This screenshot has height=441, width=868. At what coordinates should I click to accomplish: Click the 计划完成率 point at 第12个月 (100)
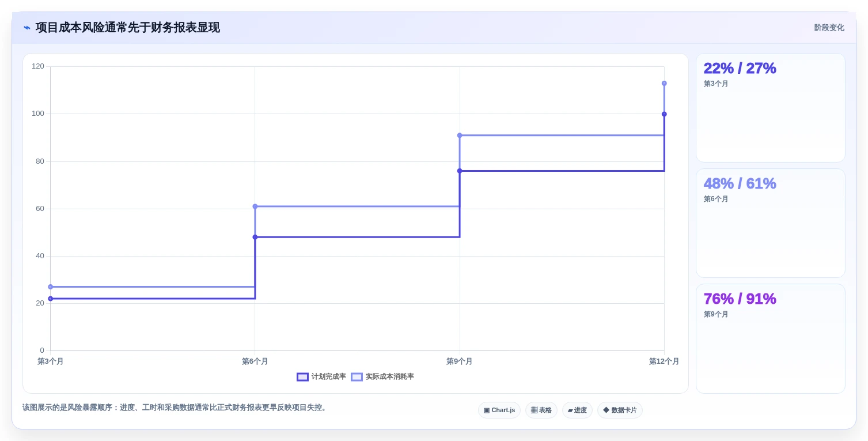click(x=664, y=114)
